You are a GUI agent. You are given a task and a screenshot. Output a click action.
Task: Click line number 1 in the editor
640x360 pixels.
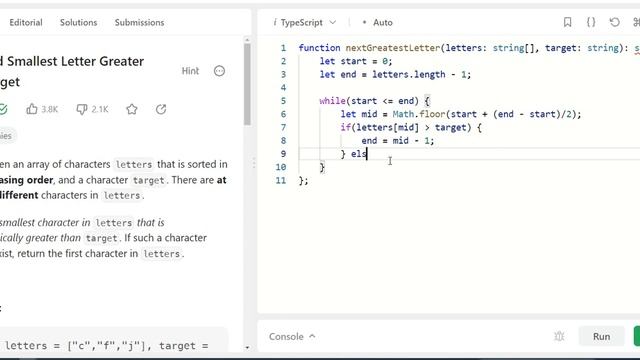point(283,48)
